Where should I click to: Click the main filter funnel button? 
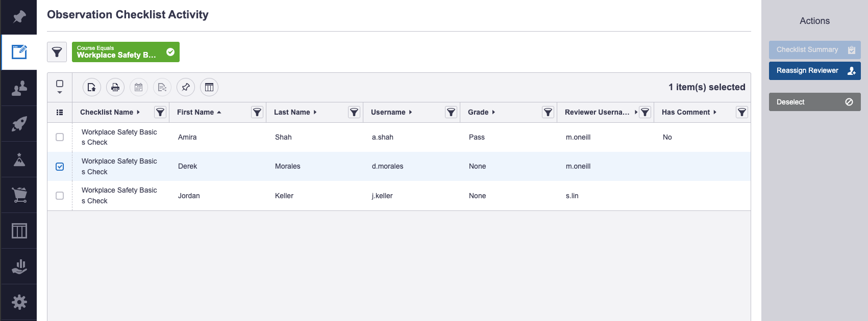57,52
